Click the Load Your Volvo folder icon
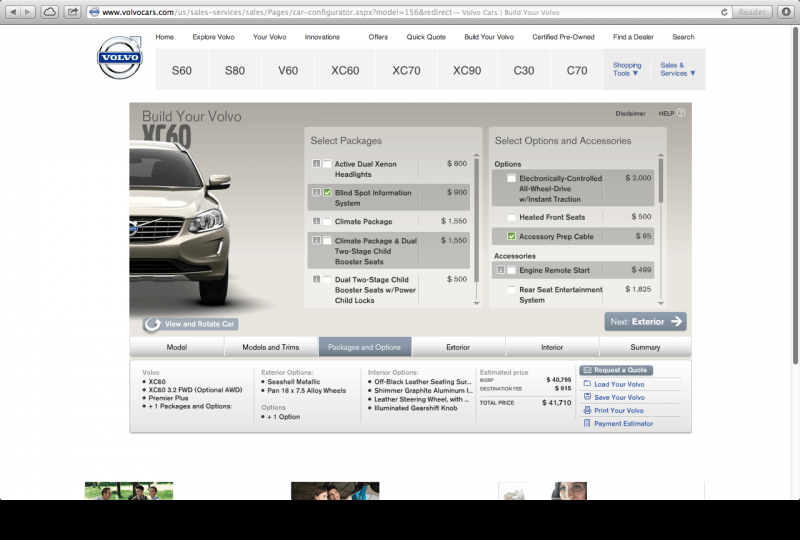This screenshot has width=800, height=540. [x=587, y=383]
